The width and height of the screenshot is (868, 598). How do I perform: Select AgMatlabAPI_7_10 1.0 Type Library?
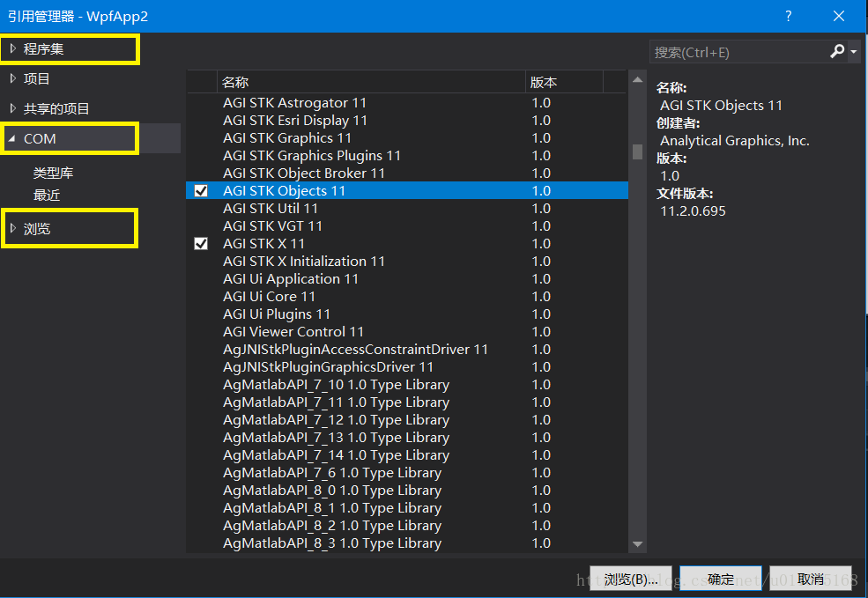coord(407,385)
